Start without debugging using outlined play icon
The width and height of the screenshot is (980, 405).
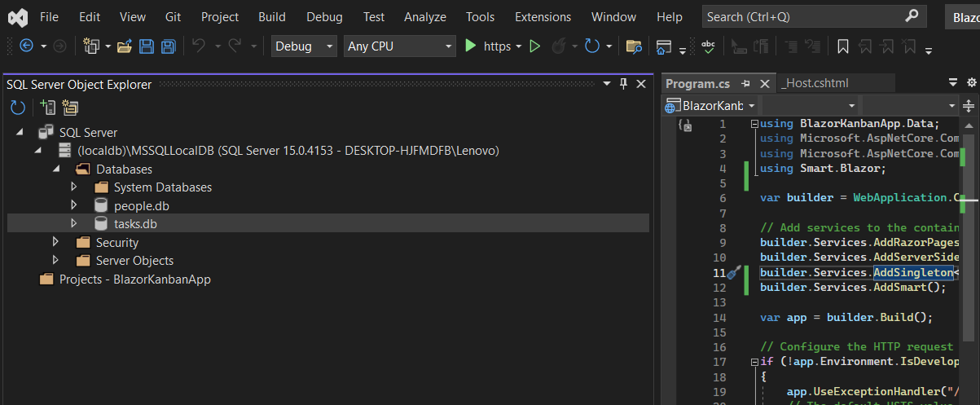point(535,46)
